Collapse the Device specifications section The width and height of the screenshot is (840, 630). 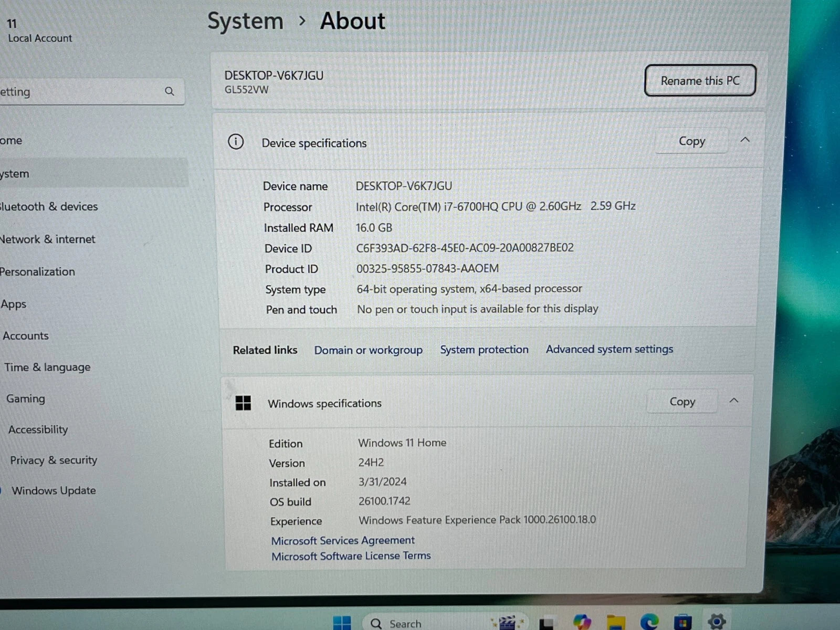pos(745,140)
